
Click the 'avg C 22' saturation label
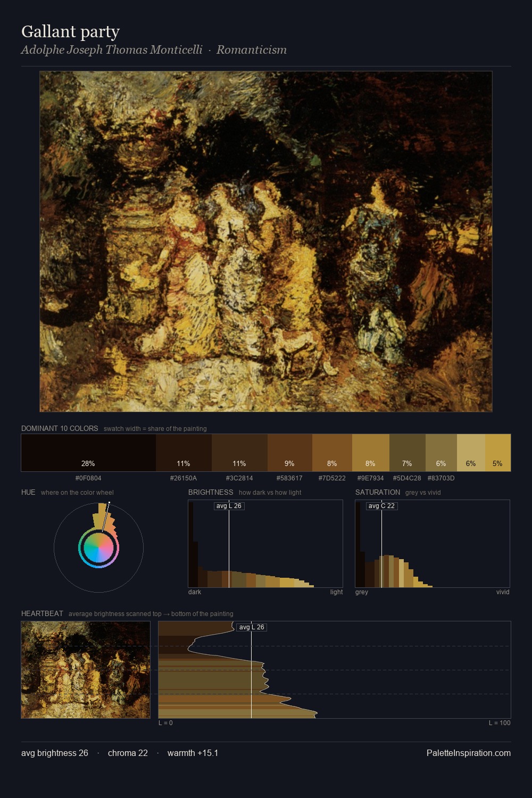click(381, 506)
